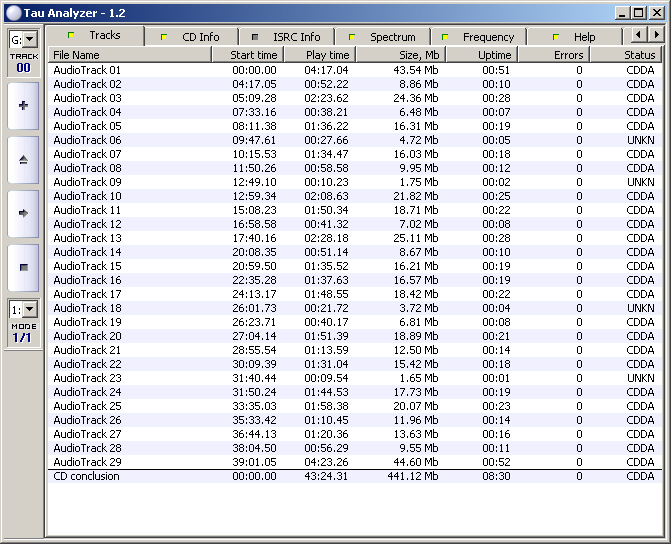This screenshot has height=544, width=671.
Task: Open the Help tab
Action: (575, 37)
